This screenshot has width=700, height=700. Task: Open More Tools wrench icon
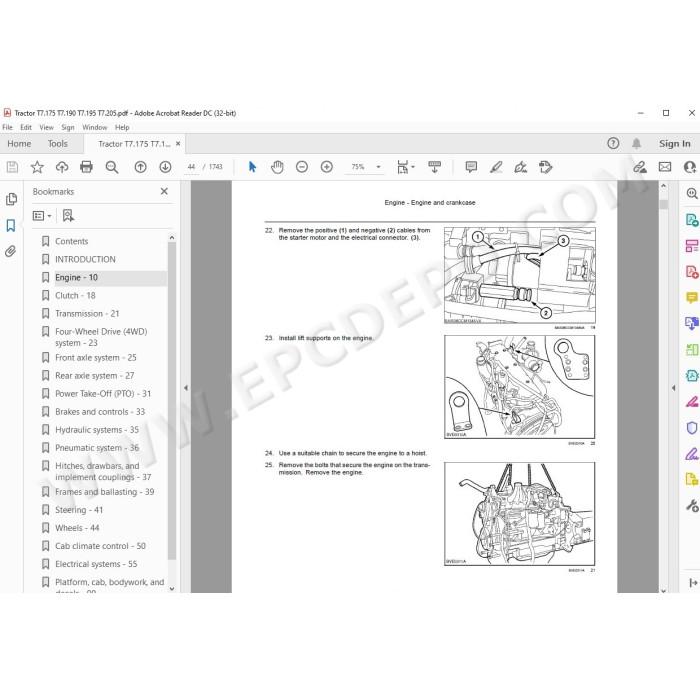tap(692, 506)
